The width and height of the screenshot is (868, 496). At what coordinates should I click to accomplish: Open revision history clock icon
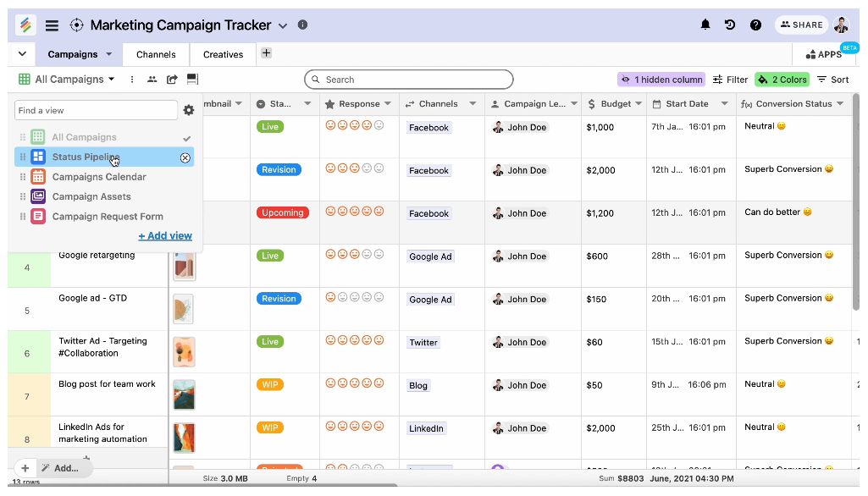coord(730,25)
